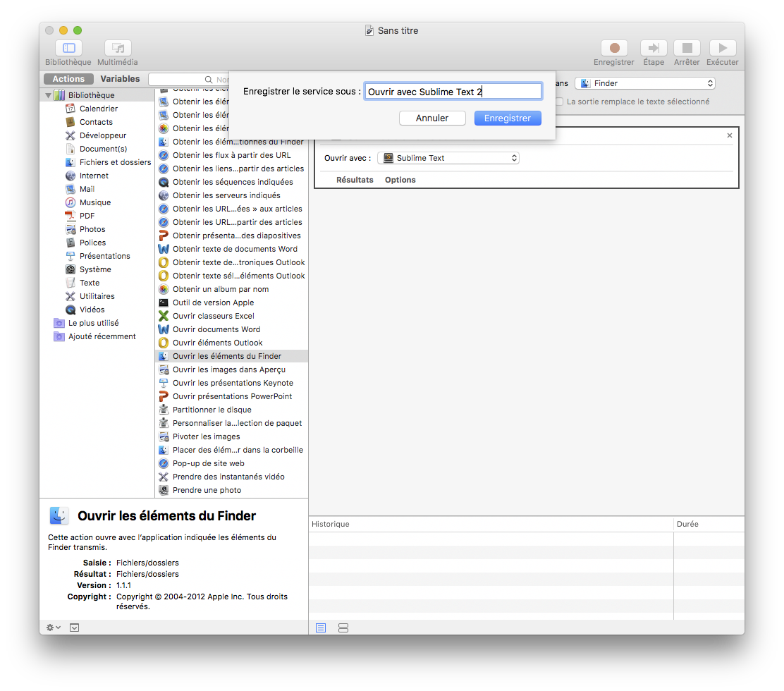The image size is (784, 691).
Task: Click the Annuler button
Action: point(432,118)
